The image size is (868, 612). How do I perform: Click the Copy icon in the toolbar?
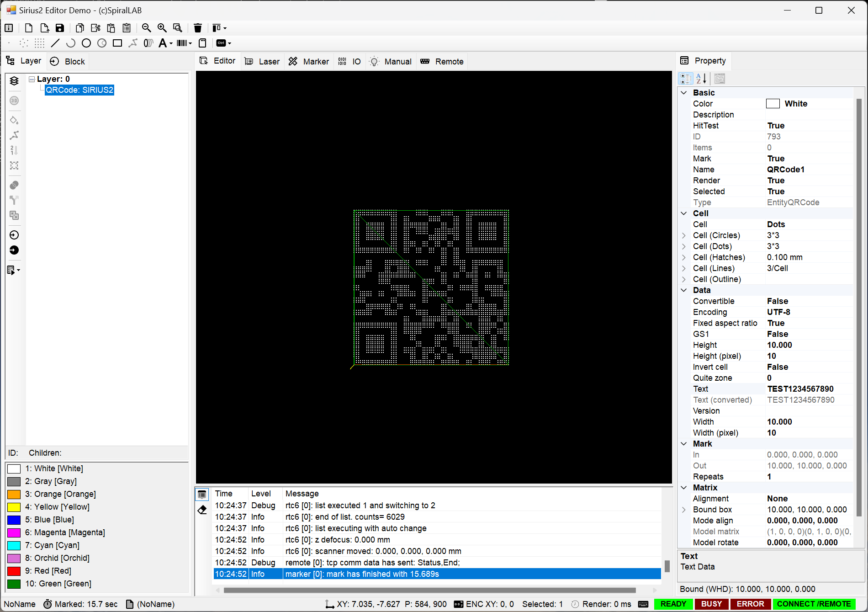[80, 28]
